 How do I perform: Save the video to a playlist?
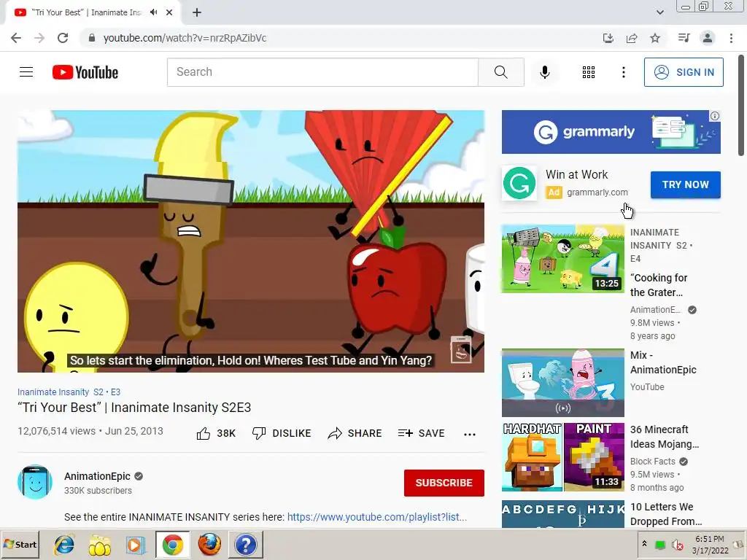coord(421,433)
